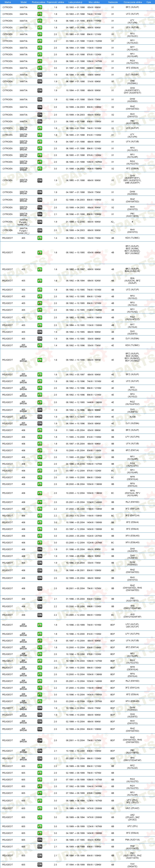This screenshot has width=155, height=868.
Task: Select 06.1989 -> 07.1995 production years cell
Action: [x=75, y=840]
